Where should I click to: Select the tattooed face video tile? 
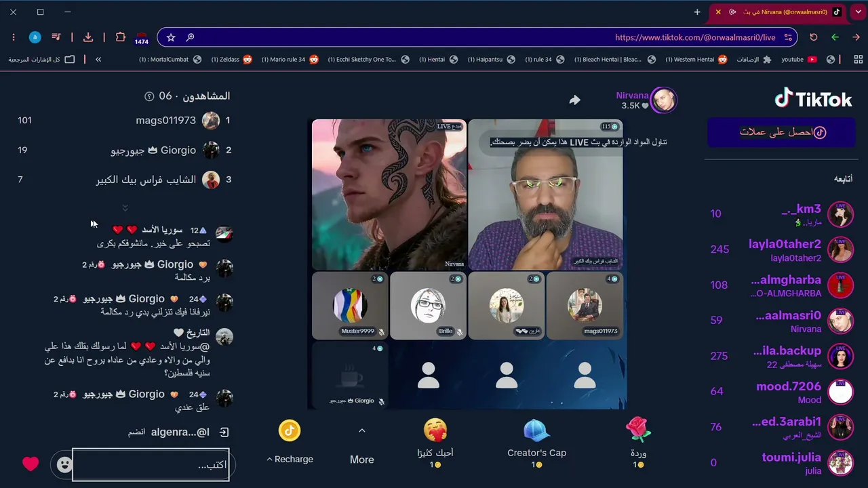point(389,195)
